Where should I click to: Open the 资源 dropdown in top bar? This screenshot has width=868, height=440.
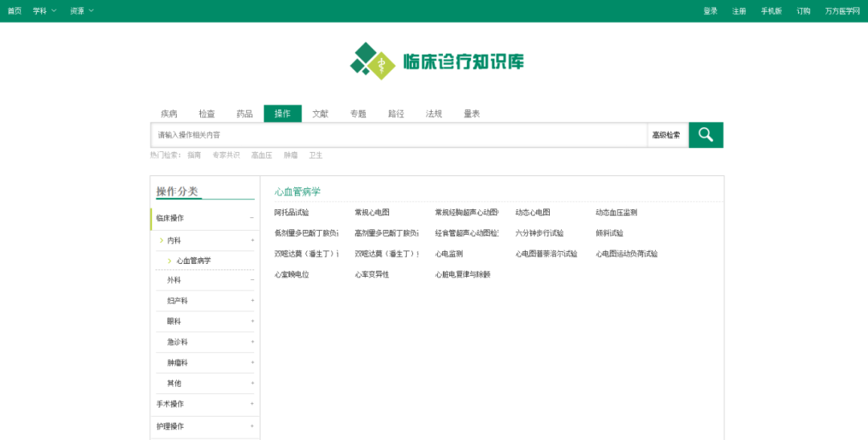[x=82, y=10]
